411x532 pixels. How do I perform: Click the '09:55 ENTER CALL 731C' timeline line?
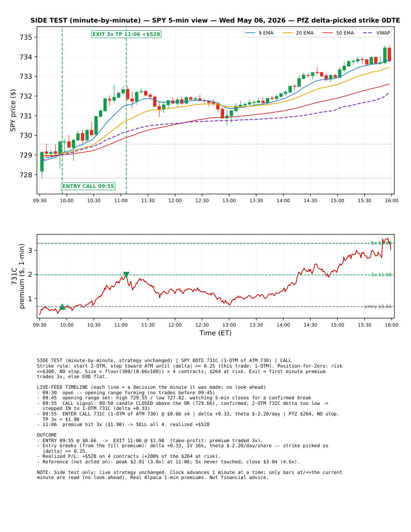(188, 417)
